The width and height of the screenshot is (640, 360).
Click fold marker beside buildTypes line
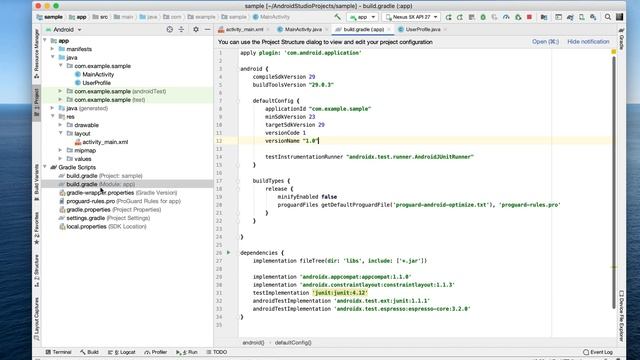pyautogui.click(x=238, y=181)
